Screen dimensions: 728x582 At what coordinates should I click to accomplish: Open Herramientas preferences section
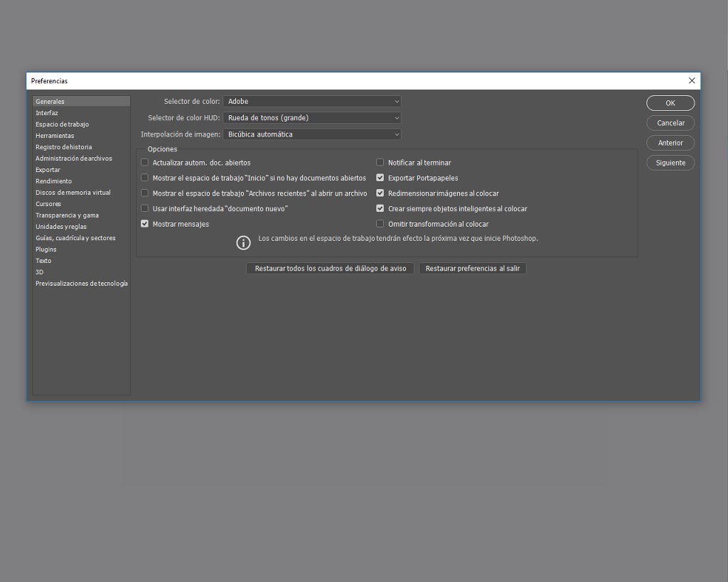coord(81,136)
